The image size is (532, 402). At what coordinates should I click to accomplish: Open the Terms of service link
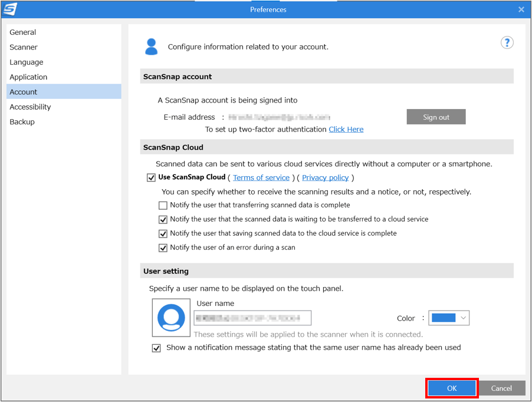[x=261, y=177]
